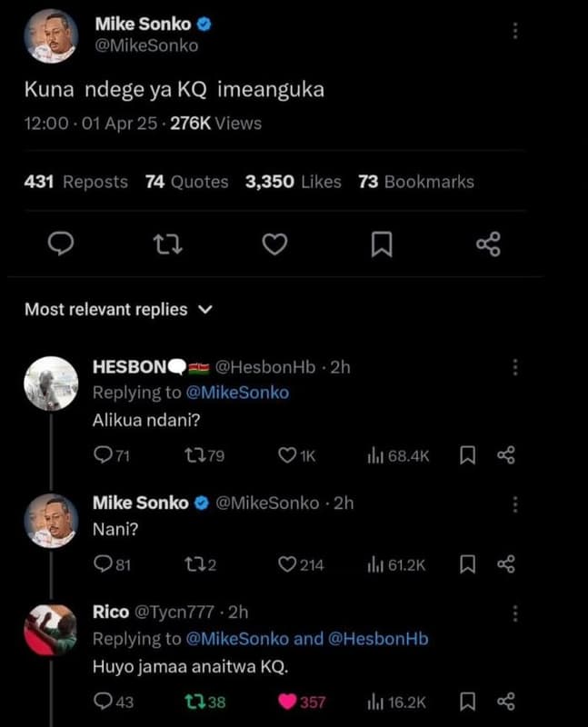Share Mike Sonko's tweet
This screenshot has width=588, height=727.
tap(490, 244)
